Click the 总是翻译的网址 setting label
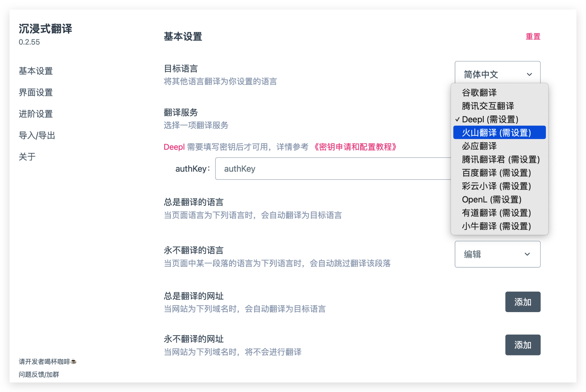Image resolution: width=586 pixels, height=392 pixels. 194,296
